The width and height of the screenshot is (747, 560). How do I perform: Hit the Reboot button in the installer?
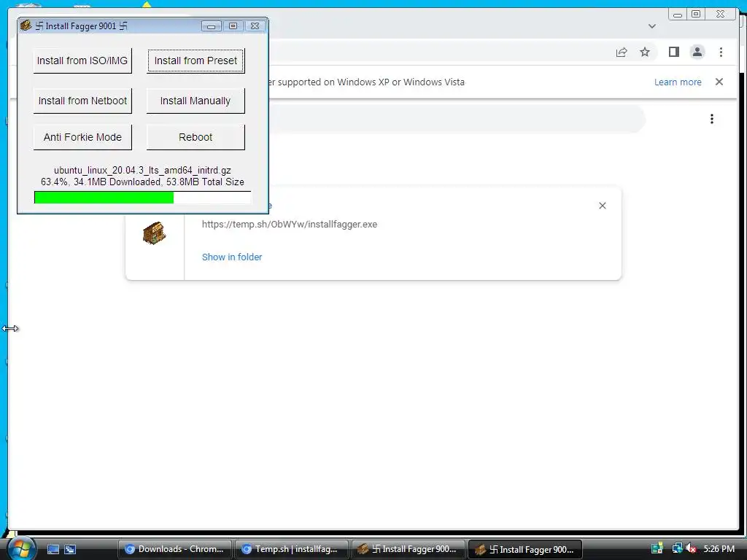196,137
